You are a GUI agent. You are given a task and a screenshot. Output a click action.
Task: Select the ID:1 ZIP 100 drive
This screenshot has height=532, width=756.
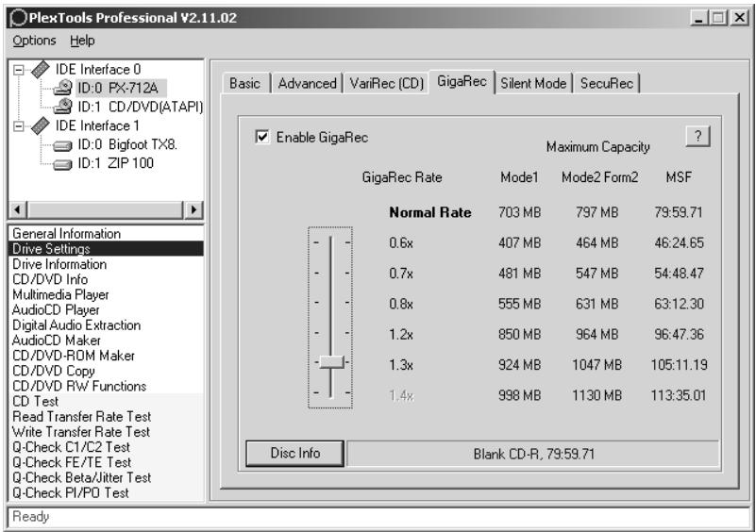tap(116, 163)
